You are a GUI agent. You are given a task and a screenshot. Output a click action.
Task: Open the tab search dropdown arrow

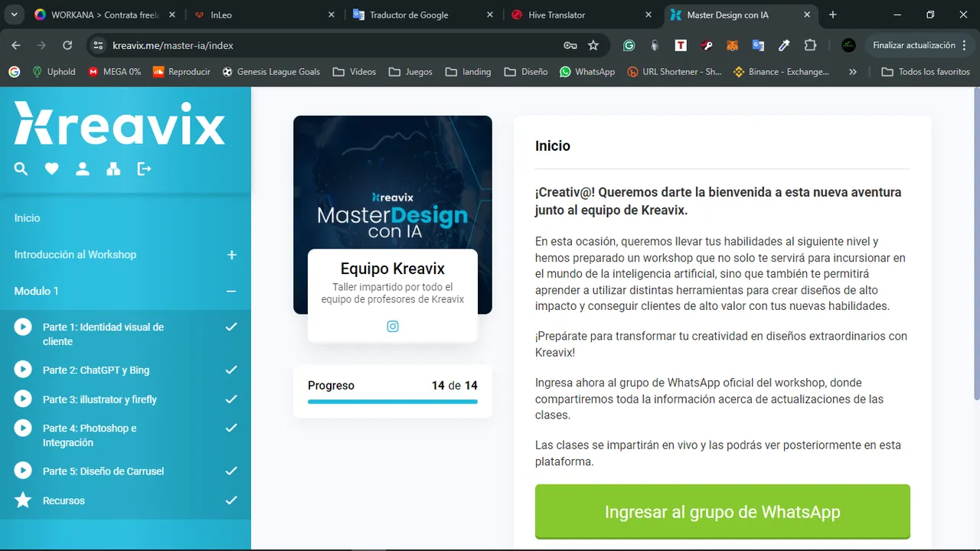15,15
